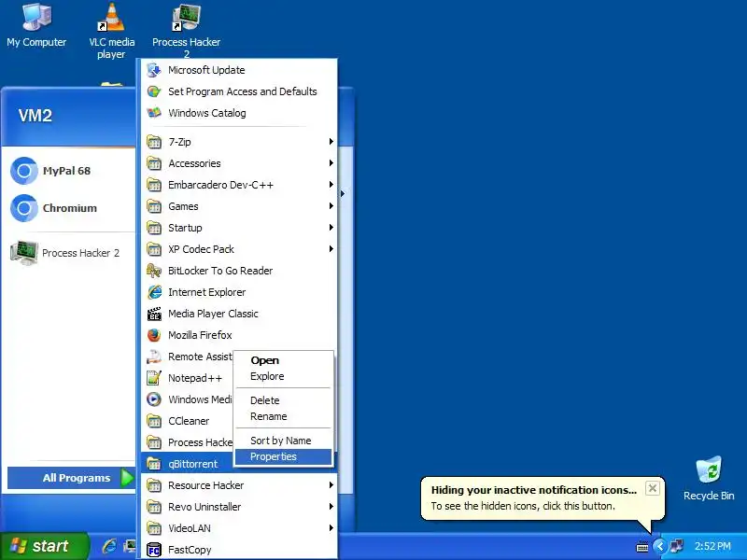Screen dimensions: 747x560
Task: Choose Rename in context menu
Action: tap(284, 416)
